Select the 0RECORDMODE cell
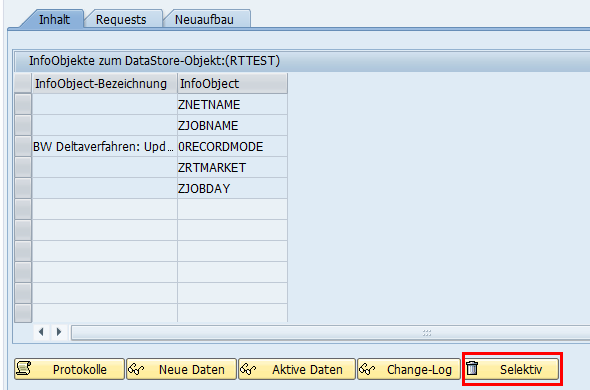590x390 pixels. coord(232,147)
